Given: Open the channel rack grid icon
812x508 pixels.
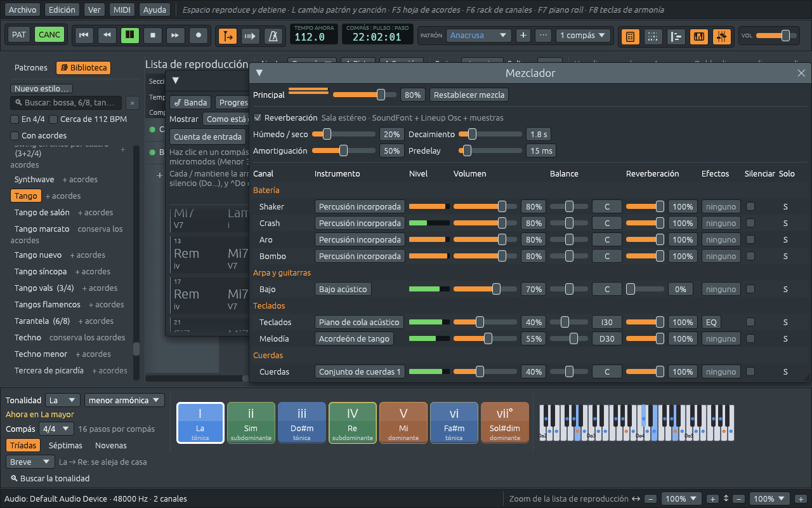Looking at the screenshot, I should coord(653,37).
